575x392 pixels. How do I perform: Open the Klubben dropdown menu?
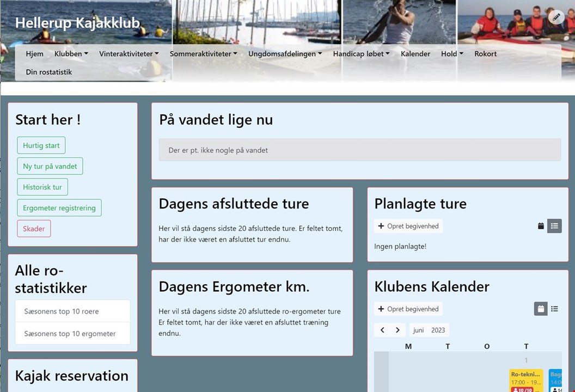coord(71,53)
